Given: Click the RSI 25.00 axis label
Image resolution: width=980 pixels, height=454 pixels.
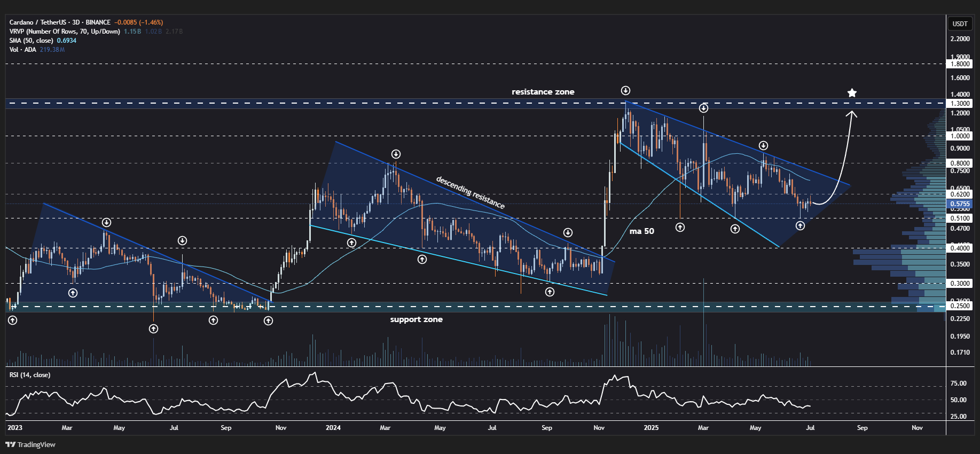Looking at the screenshot, I should click(958, 417).
